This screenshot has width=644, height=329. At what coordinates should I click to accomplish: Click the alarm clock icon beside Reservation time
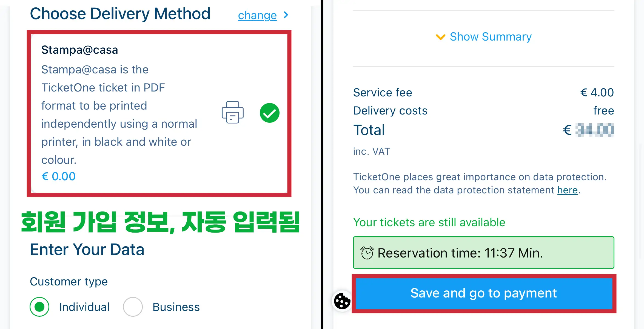[x=367, y=253]
